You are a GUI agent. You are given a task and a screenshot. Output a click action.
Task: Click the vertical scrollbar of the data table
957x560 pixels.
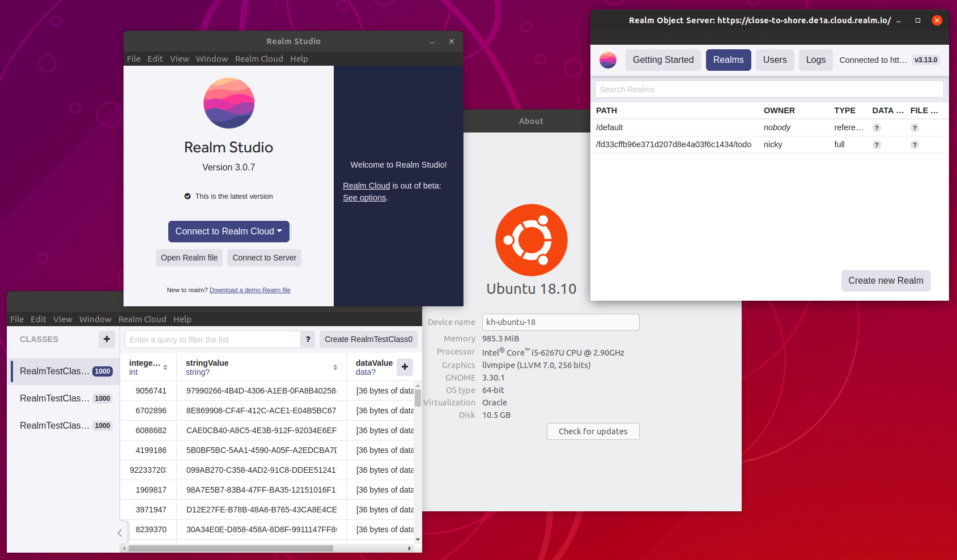(418, 398)
